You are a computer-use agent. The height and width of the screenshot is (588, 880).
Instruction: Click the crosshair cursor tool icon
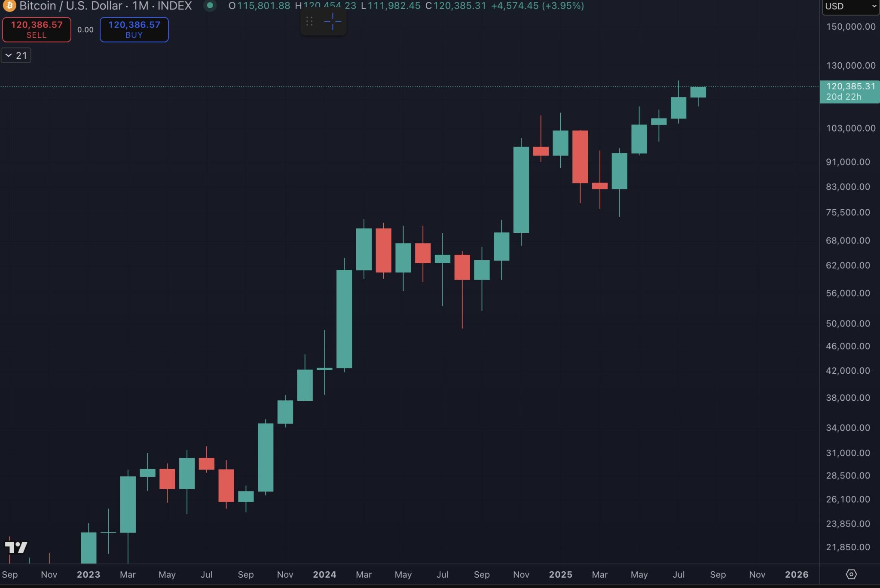point(333,21)
